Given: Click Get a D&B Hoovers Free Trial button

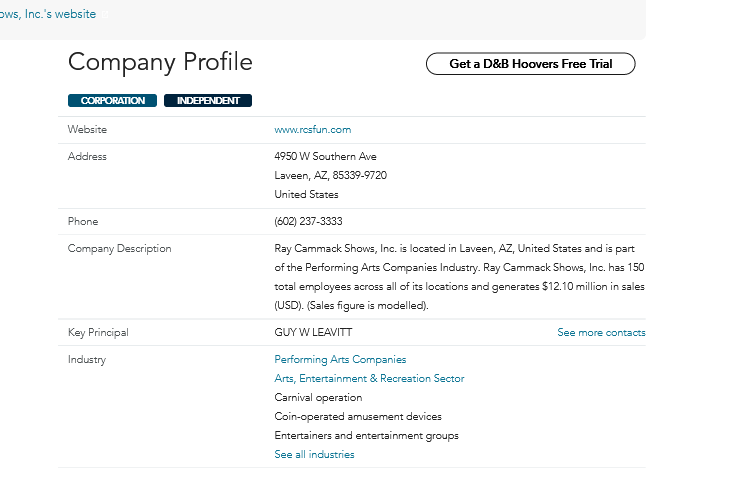Looking at the screenshot, I should (530, 64).
